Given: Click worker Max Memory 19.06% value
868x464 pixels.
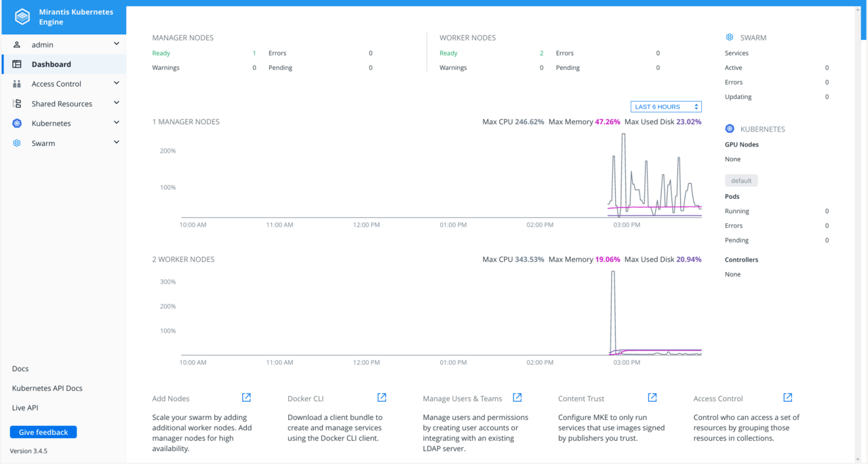Looking at the screenshot, I should (608, 260).
